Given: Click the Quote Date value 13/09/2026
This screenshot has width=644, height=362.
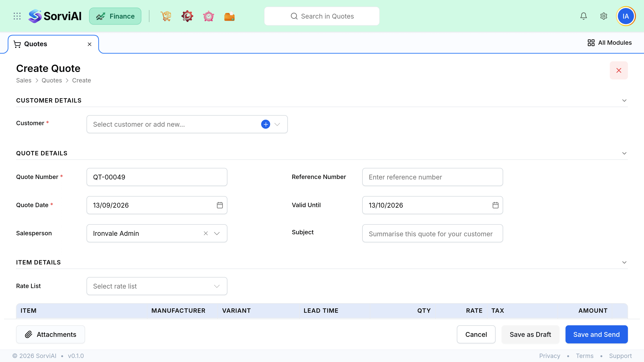Looking at the screenshot, I should [x=111, y=205].
